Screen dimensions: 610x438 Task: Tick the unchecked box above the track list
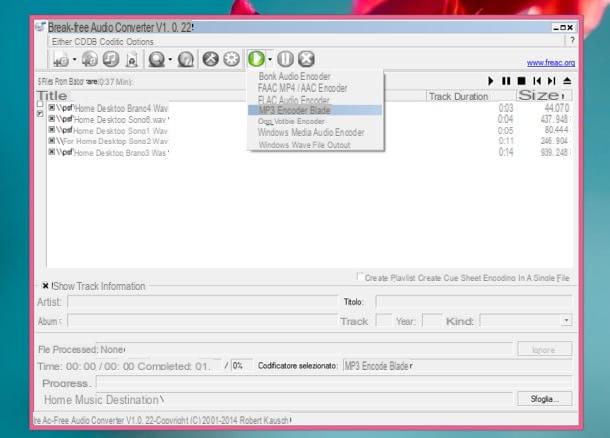(x=40, y=104)
